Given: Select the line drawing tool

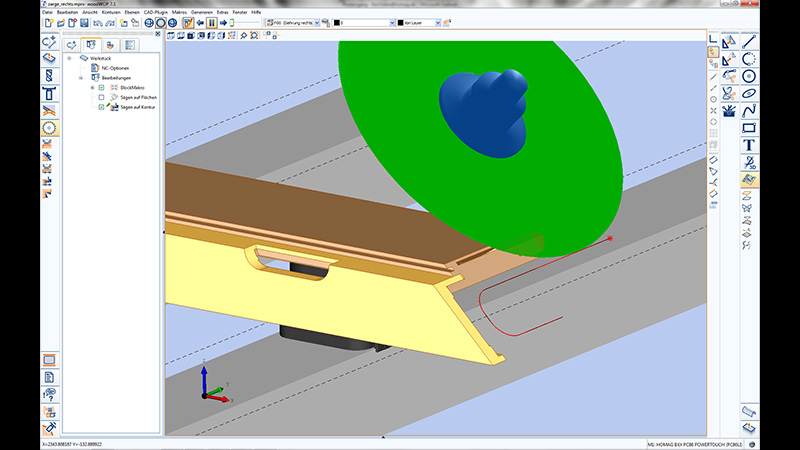Looking at the screenshot, I should [749, 42].
